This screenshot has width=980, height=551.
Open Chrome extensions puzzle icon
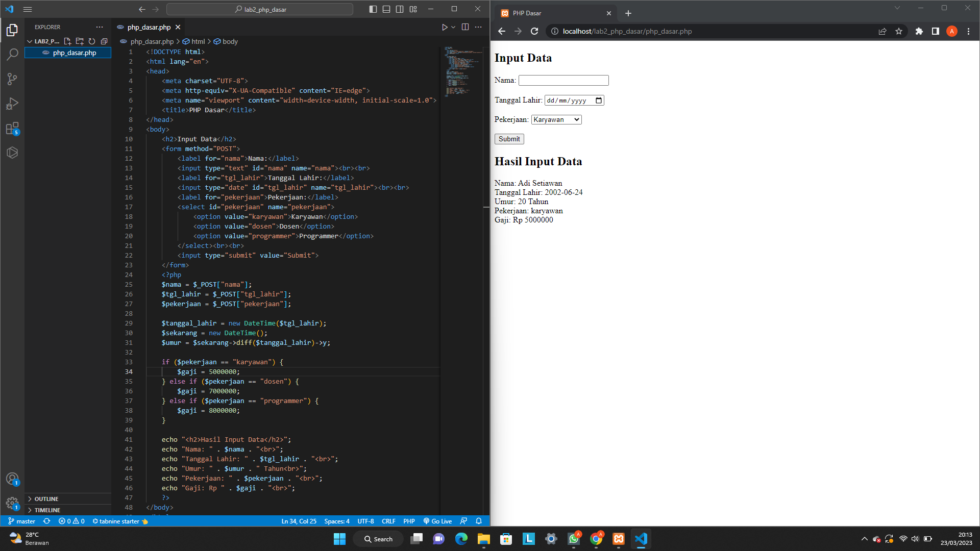click(x=919, y=31)
